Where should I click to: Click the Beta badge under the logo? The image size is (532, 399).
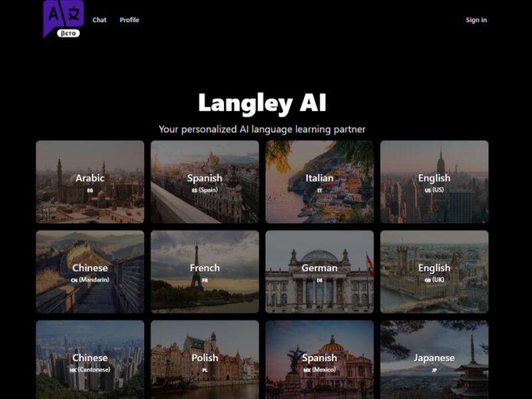coord(68,33)
